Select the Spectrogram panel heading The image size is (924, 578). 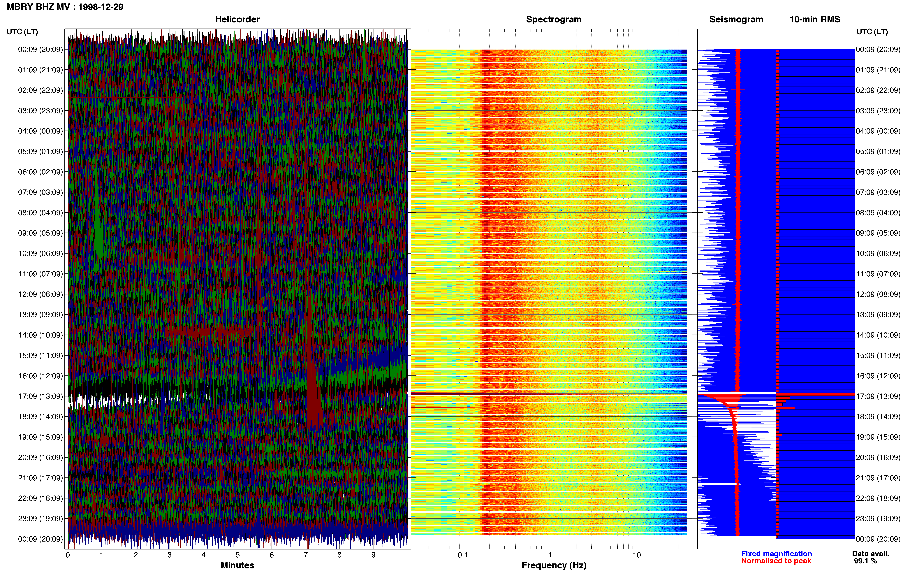[x=554, y=19]
